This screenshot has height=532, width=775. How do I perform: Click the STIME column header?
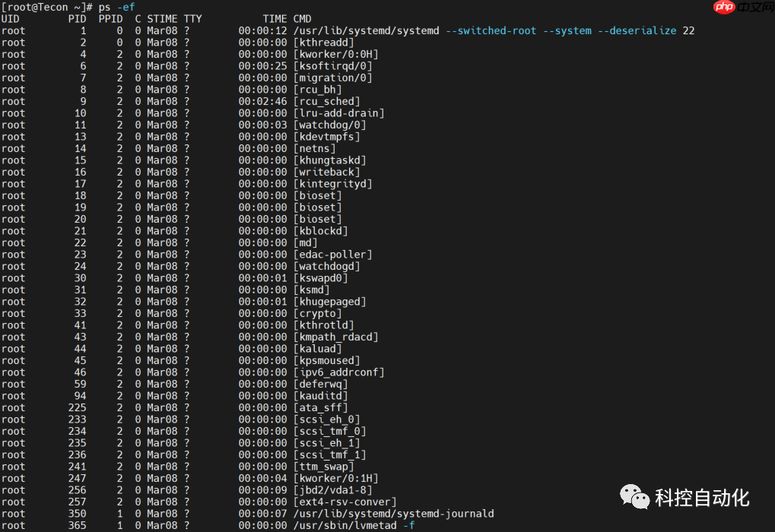pos(160,18)
